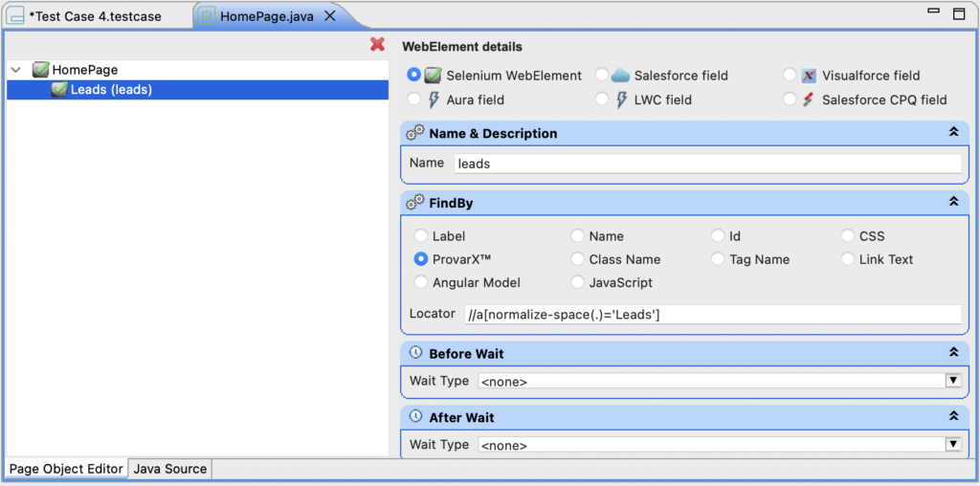
Task: Select Visualforce field radio button
Action: (790, 75)
